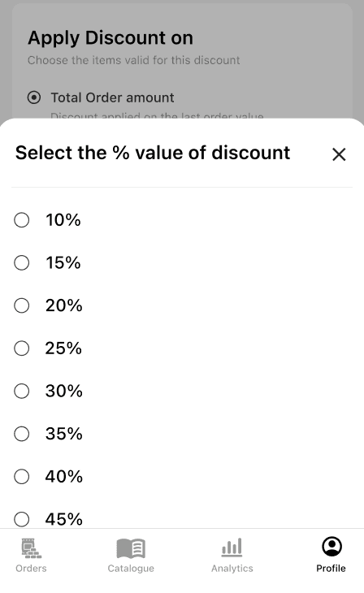The width and height of the screenshot is (364, 593).
Task: Choose the 25% discount option
Action: [x=22, y=348]
